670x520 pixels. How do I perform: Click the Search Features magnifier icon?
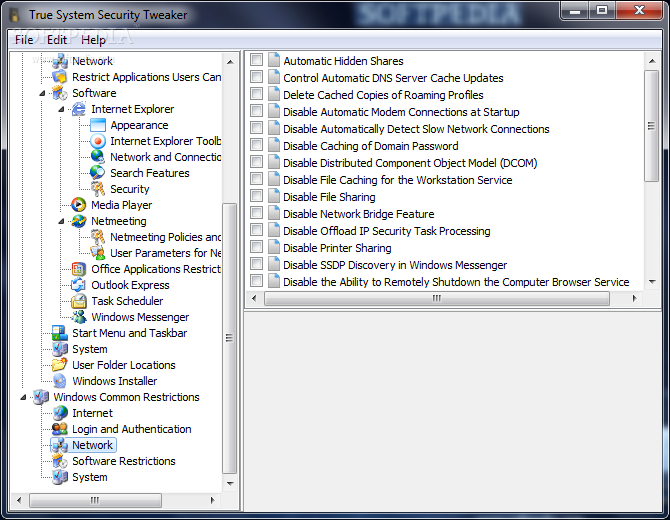click(x=98, y=173)
